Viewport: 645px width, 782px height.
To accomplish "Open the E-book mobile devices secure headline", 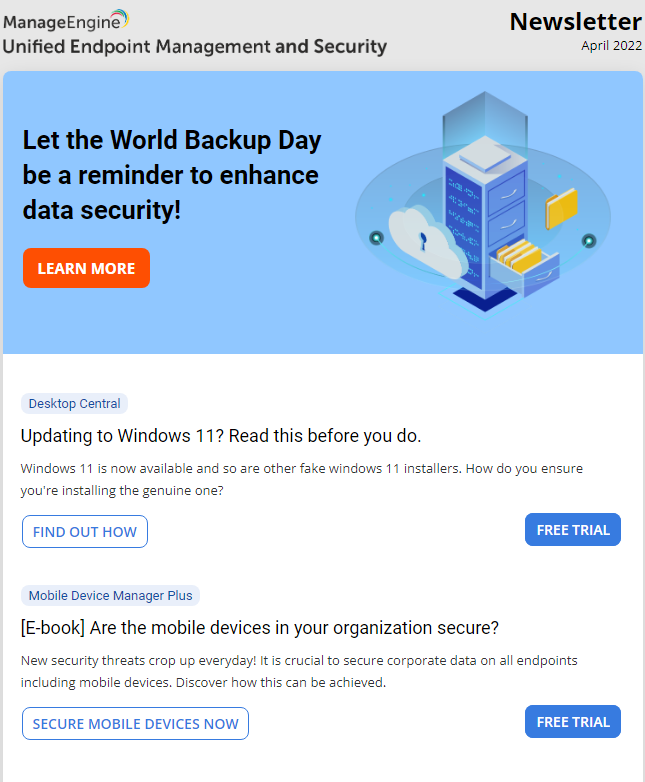I will [260, 628].
